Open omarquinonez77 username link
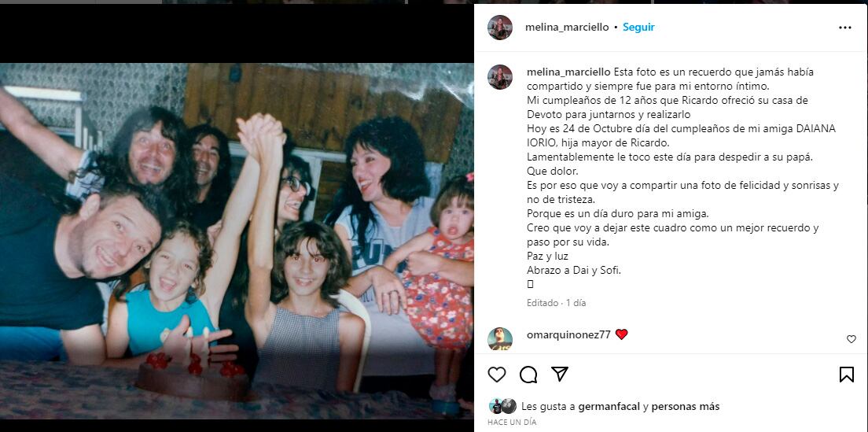This screenshot has width=868, height=432. [x=568, y=334]
